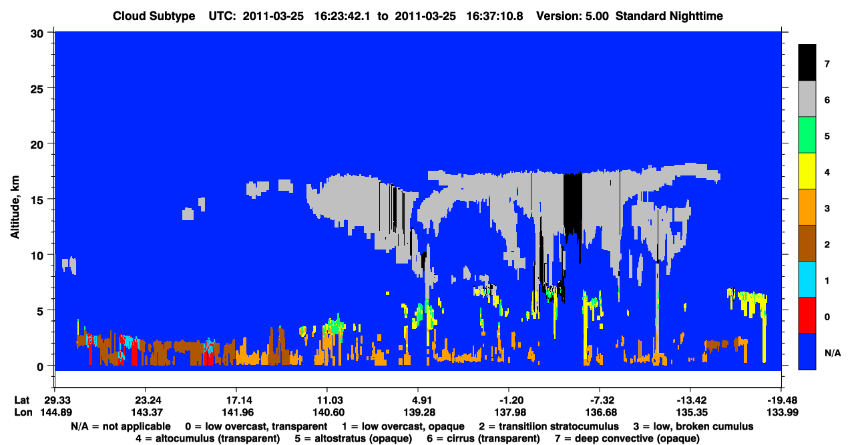Click the brown legend swatch labeled 2
This screenshot has width=868, height=445.
pyautogui.click(x=807, y=244)
